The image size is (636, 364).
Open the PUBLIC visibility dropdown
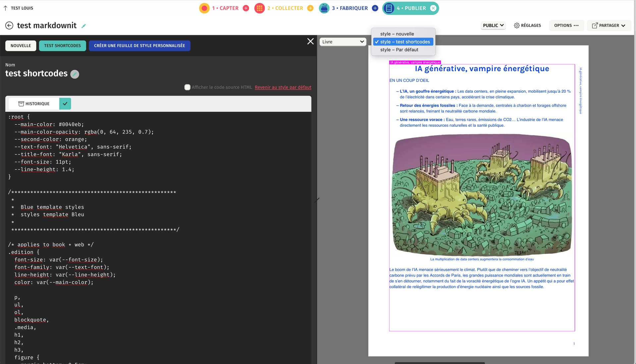[x=493, y=25]
